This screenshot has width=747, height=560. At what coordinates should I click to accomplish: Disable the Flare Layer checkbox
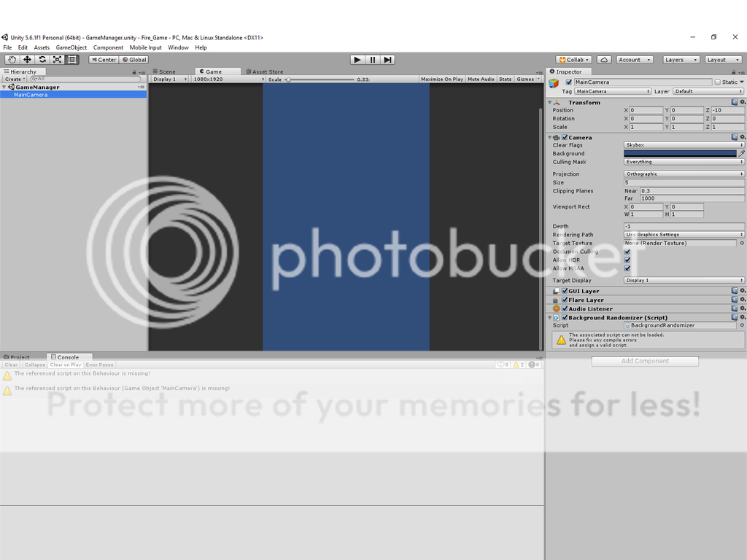[565, 300]
